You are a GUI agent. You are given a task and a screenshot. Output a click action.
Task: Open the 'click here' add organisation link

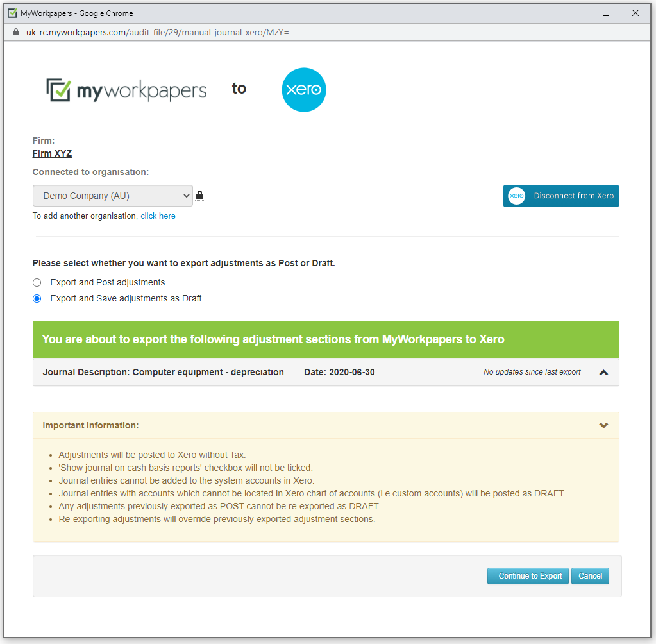coord(158,216)
